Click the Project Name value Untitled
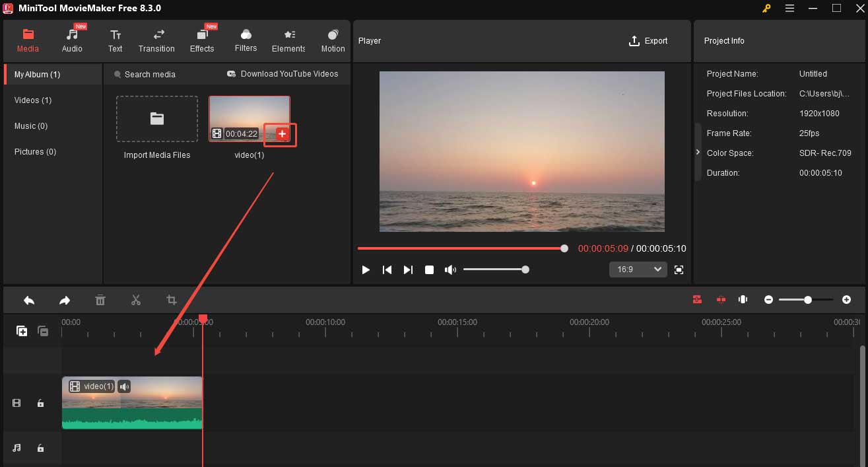868x467 pixels. pyautogui.click(x=813, y=73)
